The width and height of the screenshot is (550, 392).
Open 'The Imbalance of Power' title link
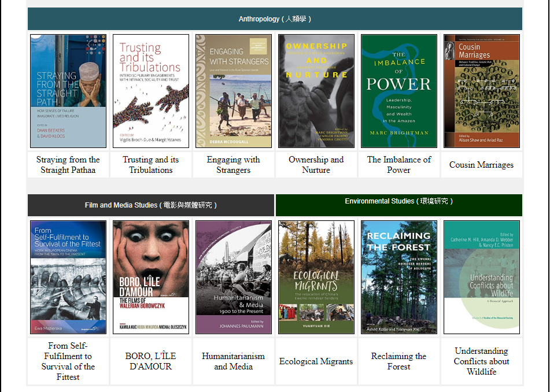[x=399, y=165]
